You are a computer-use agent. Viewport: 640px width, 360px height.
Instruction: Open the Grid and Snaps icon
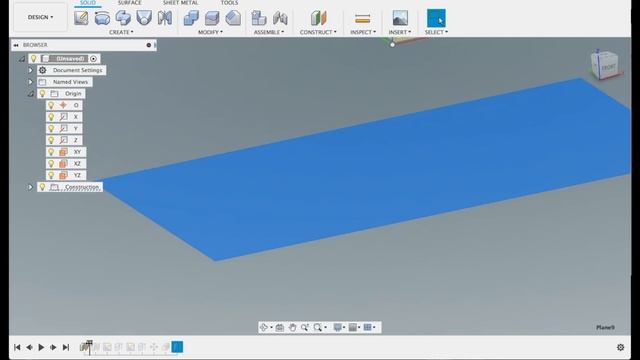click(x=353, y=327)
